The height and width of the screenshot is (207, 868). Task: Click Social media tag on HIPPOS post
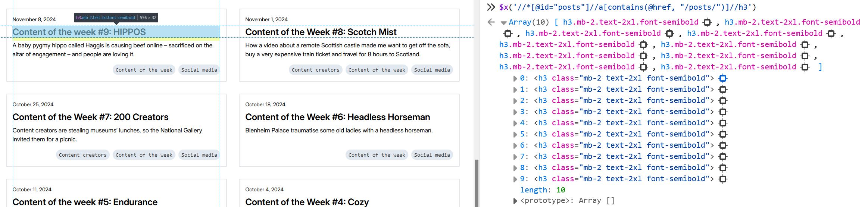[199, 70]
